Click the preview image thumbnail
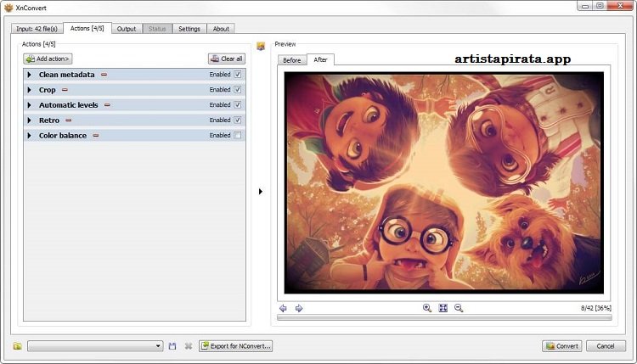Image resolution: width=637 pixels, height=364 pixels. pos(444,183)
